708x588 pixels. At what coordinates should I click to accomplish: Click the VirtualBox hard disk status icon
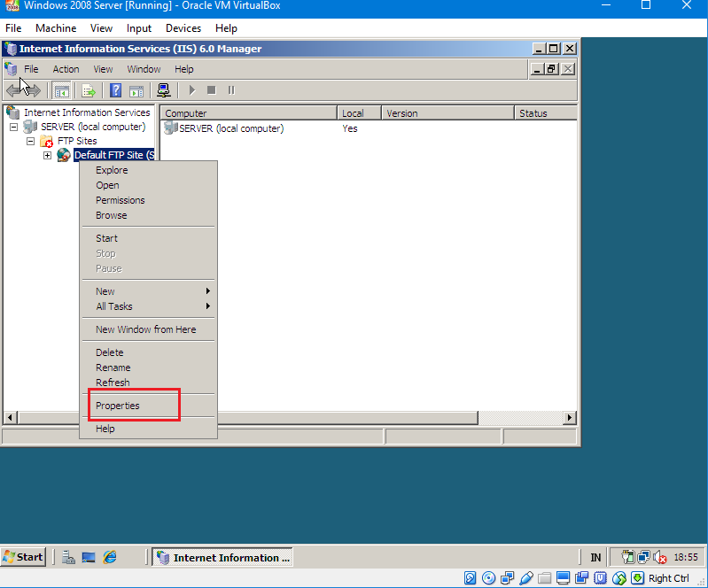470,578
